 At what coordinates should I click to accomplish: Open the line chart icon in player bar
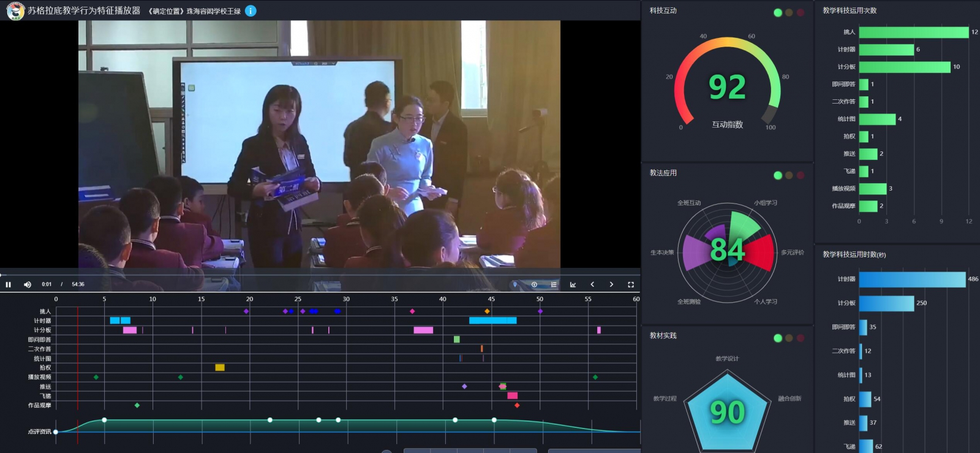tap(573, 284)
